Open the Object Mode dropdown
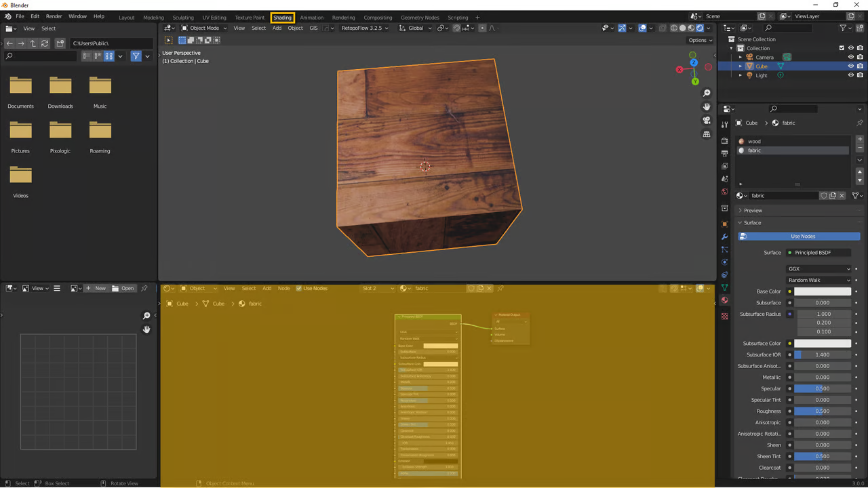The image size is (868, 488). tap(204, 28)
